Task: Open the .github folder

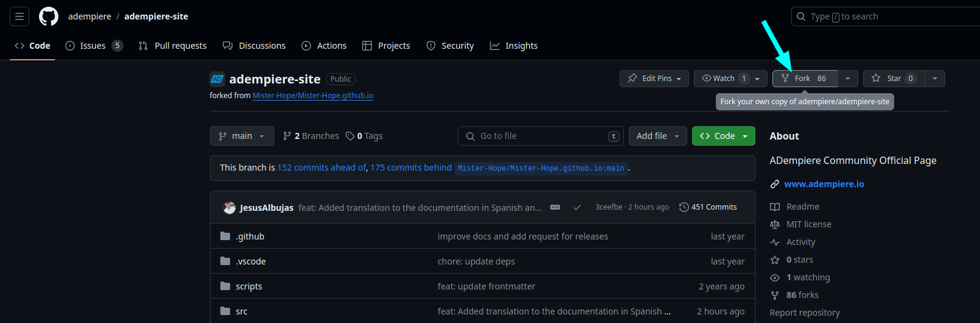Action: point(250,236)
